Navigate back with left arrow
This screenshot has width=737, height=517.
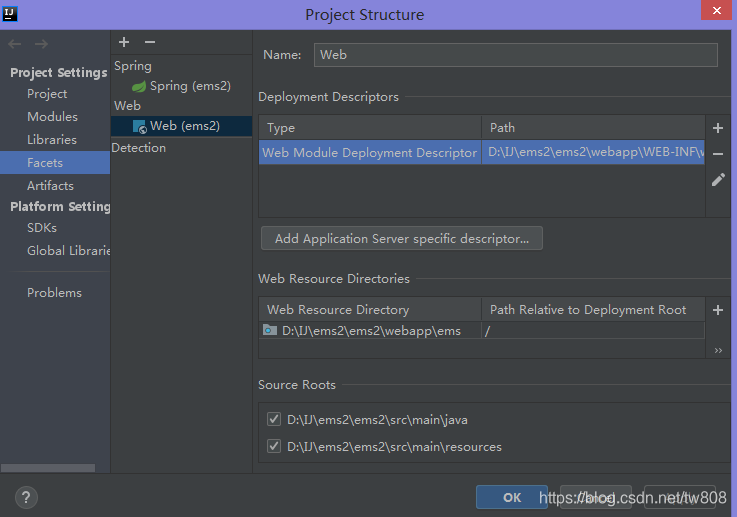[x=15, y=44]
